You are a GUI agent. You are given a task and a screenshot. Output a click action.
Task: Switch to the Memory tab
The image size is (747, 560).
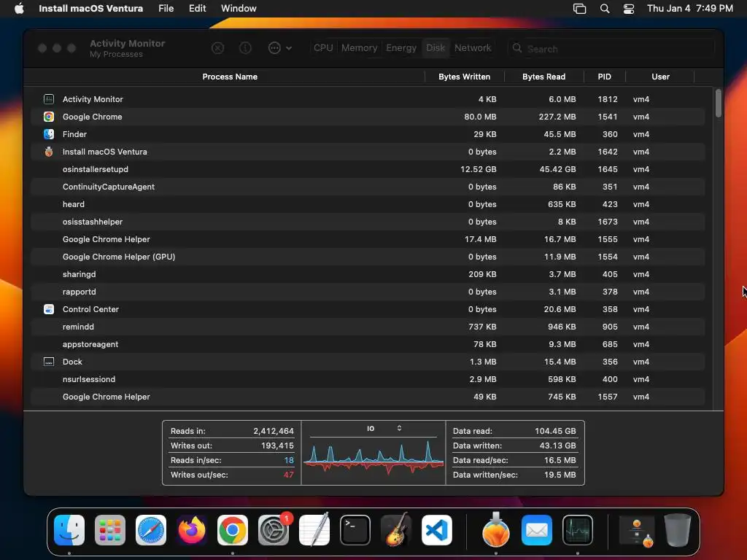pyautogui.click(x=359, y=48)
